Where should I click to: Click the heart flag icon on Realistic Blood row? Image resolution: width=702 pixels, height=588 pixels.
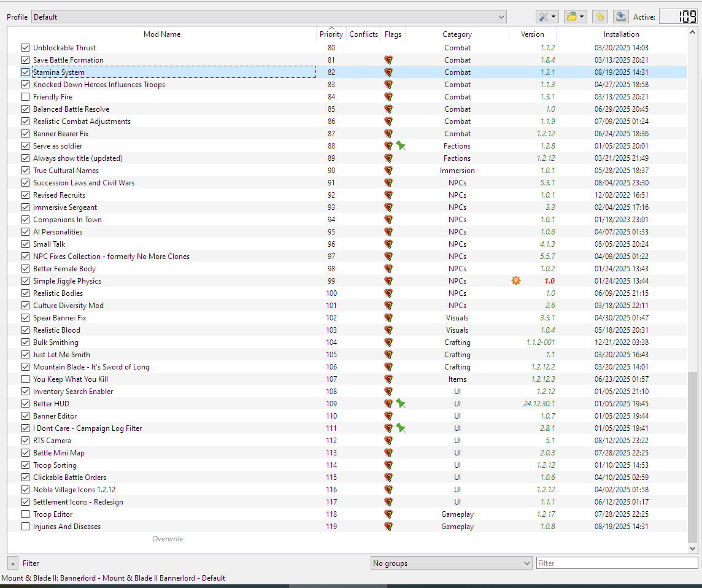coord(388,330)
